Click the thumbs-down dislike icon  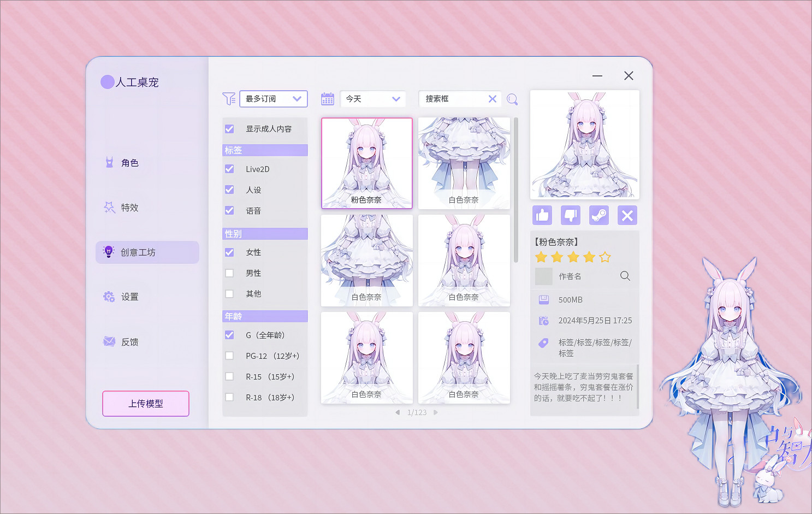click(570, 215)
